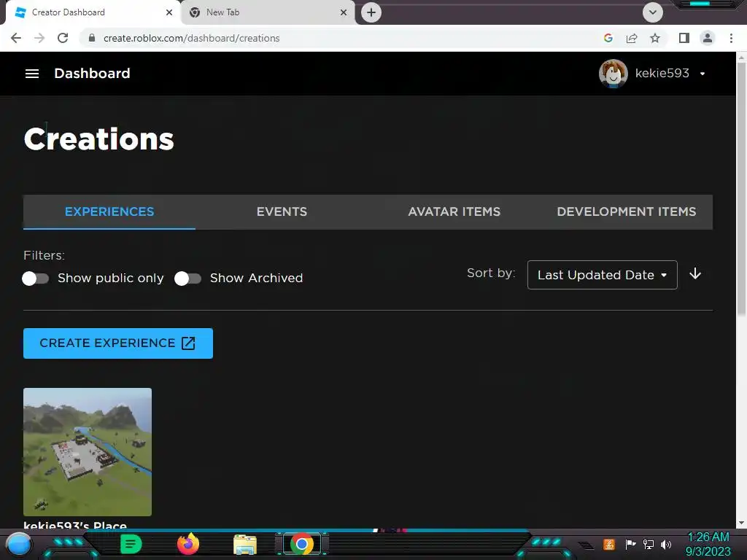Open the Chrome profile icon

point(708,38)
